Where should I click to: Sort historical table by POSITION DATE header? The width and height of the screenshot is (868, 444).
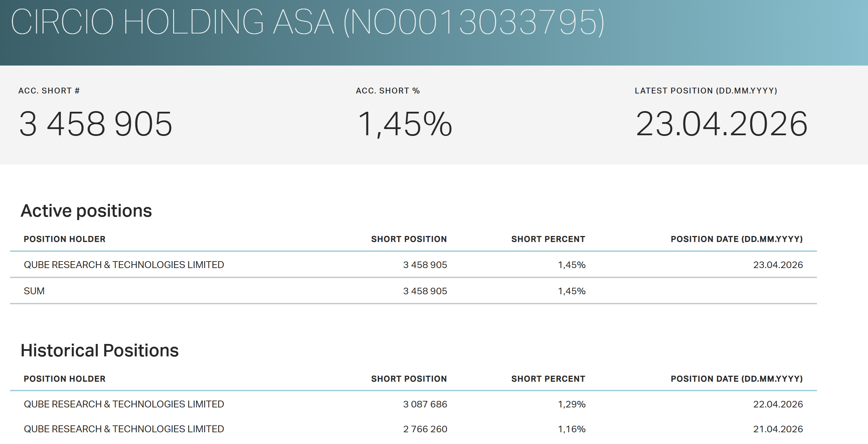click(x=737, y=379)
